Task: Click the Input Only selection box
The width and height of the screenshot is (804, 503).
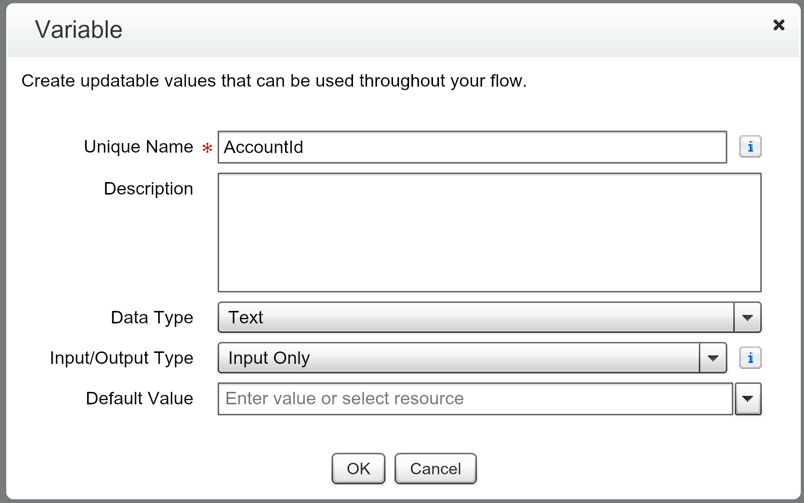Action: 459,358
